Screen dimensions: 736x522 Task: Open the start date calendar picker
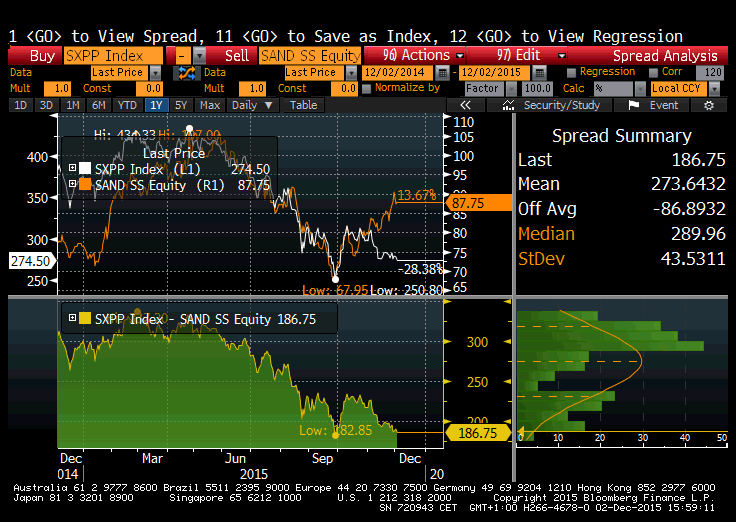coord(441,73)
